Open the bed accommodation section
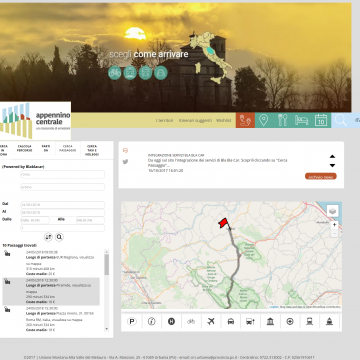 tap(302, 120)
